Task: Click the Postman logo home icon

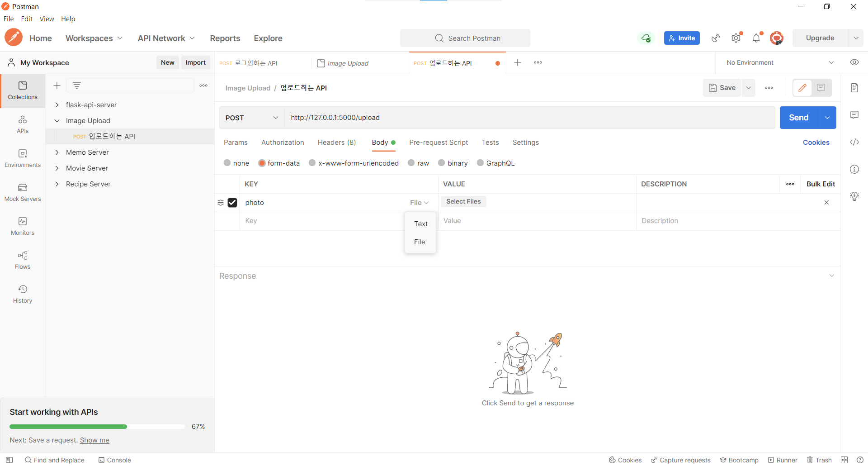Action: [14, 38]
